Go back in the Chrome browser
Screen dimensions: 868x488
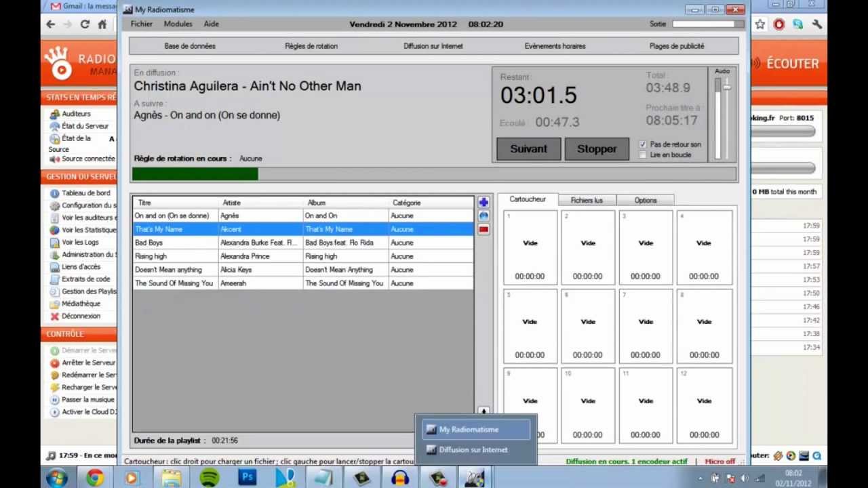[50, 24]
